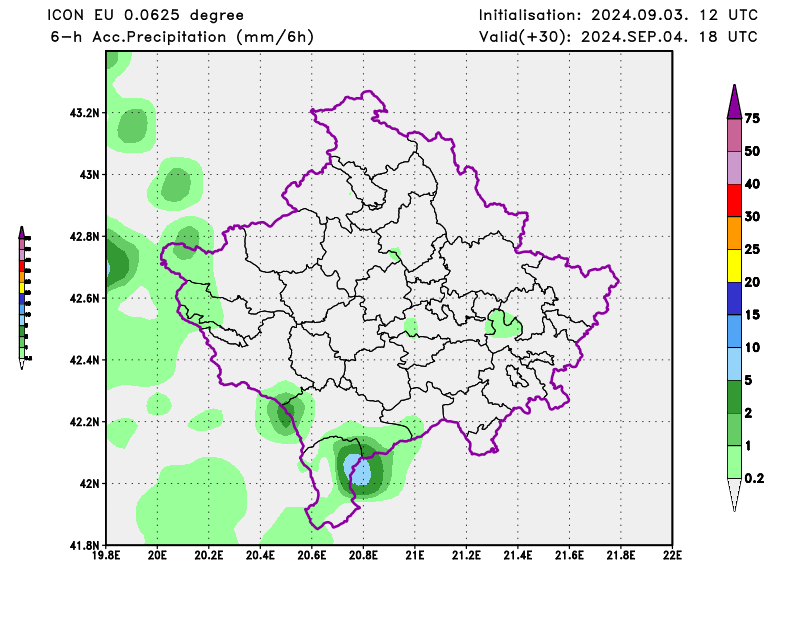This screenshot has height=618, width=800.
Task: Select the light purple 40-50 mm legend swatch
Action: pos(734,168)
